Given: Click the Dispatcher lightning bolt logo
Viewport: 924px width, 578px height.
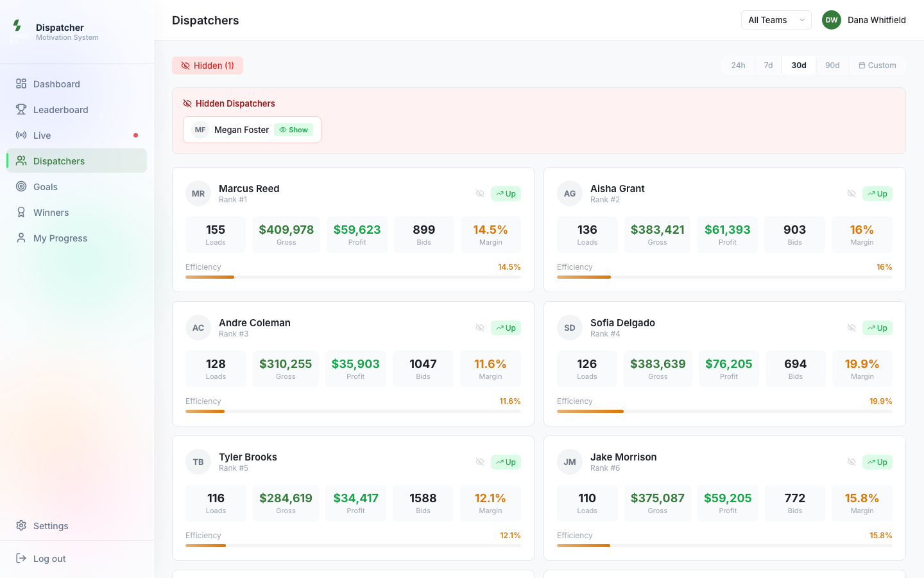Looking at the screenshot, I should pos(17,26).
